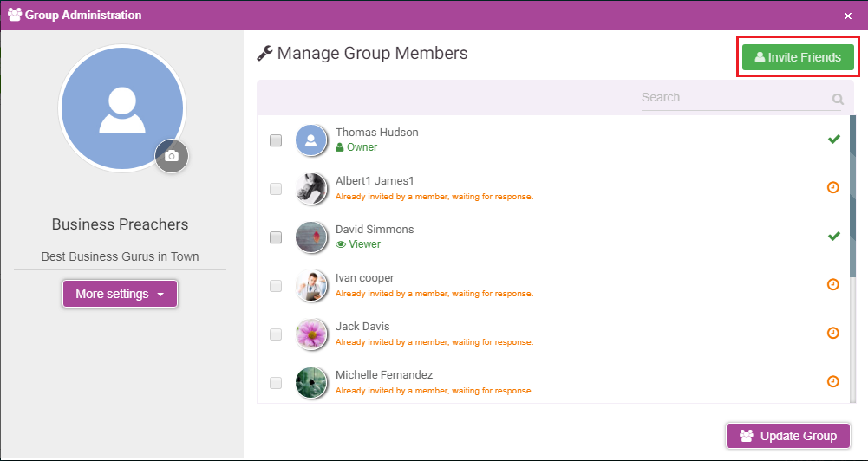
Task: Click the wrench icon beside Manage Group Members
Action: 265,54
